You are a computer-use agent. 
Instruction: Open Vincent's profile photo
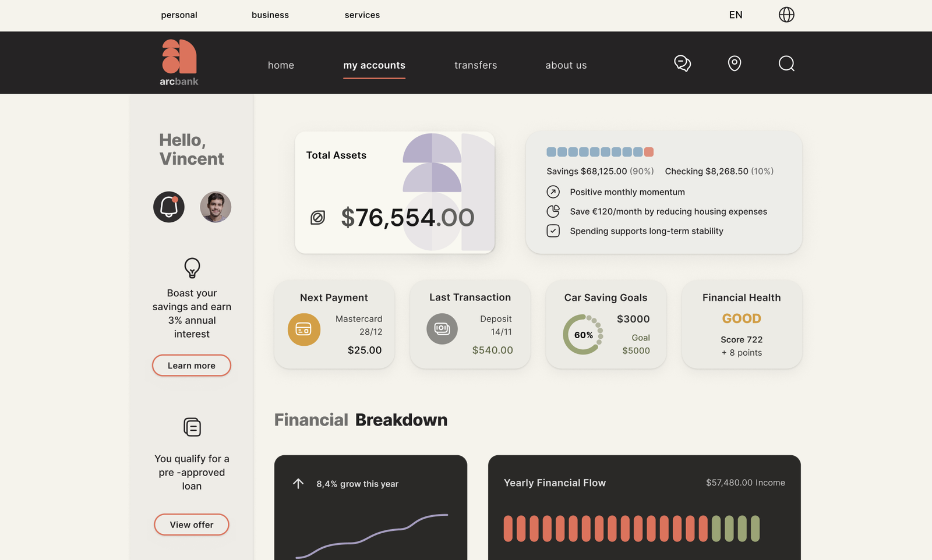[x=216, y=207]
